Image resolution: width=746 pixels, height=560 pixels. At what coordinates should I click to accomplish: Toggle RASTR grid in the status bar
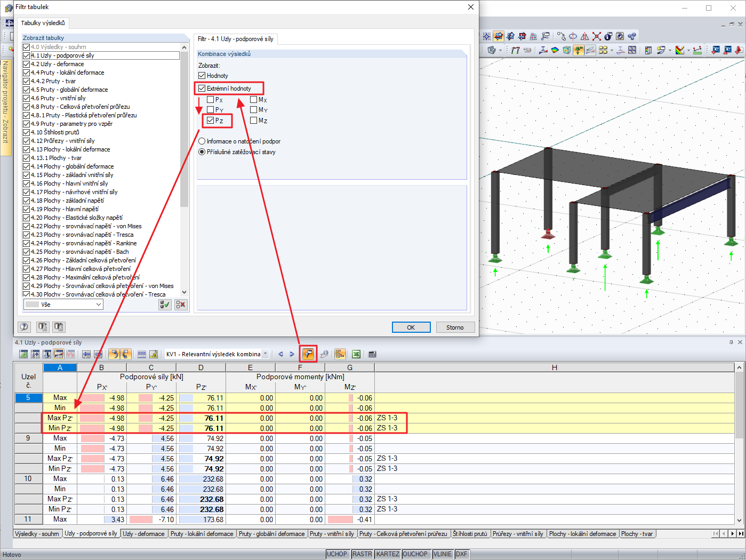362,554
